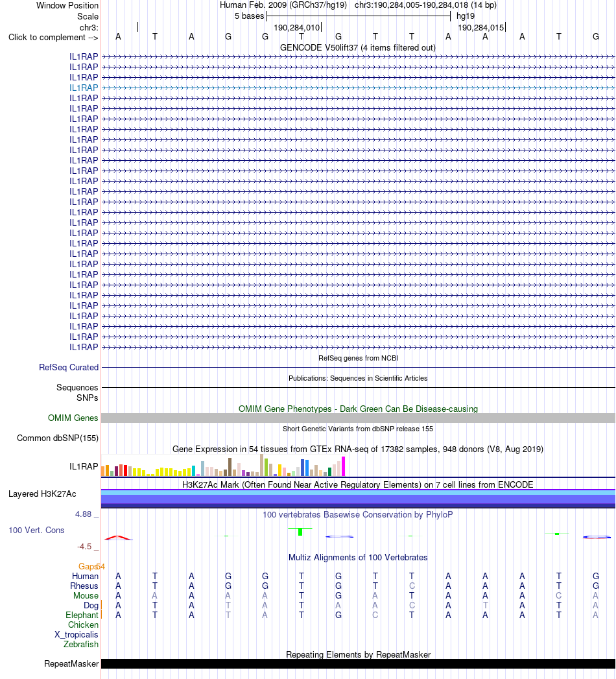Screen dimensions: 616x679
Task: Click the Chicken alignment row label
Action: pos(83,625)
